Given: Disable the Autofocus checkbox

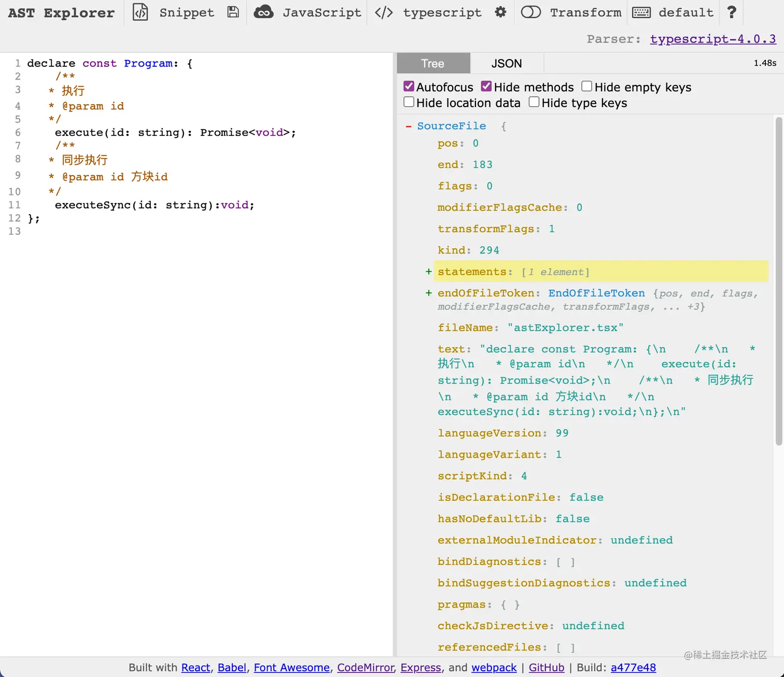Looking at the screenshot, I should click(x=409, y=86).
